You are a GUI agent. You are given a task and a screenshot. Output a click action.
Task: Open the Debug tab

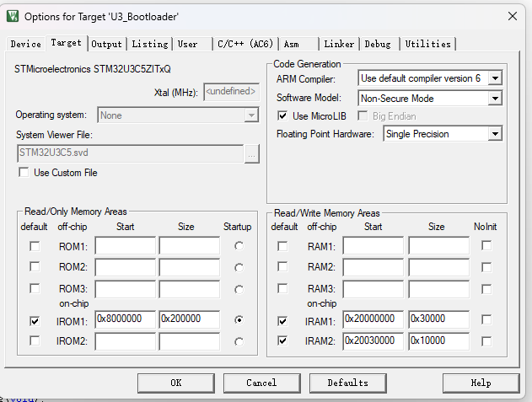coord(379,44)
